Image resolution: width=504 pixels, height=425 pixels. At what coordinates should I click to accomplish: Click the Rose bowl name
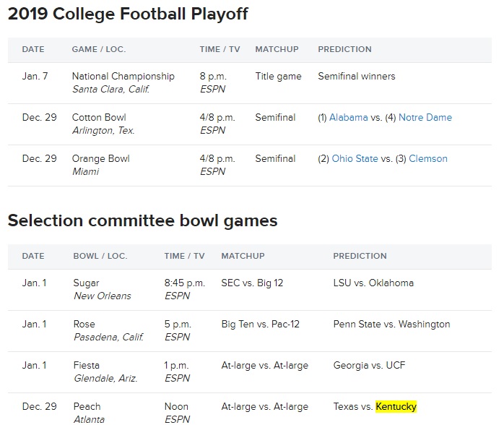click(84, 325)
